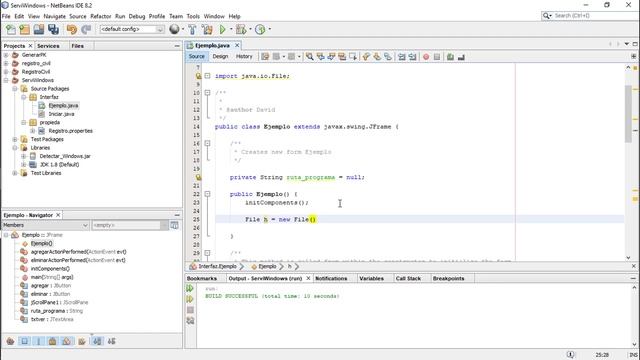Re-run the output with green arrow icon
Screen dimensions: 640x360
(190, 288)
